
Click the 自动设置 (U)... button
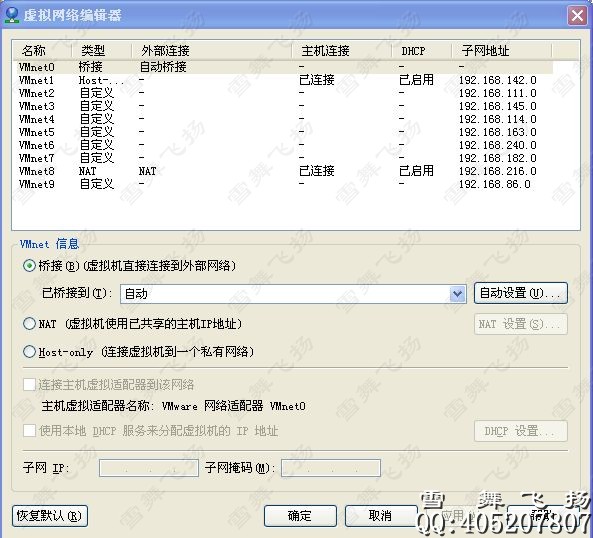521,293
